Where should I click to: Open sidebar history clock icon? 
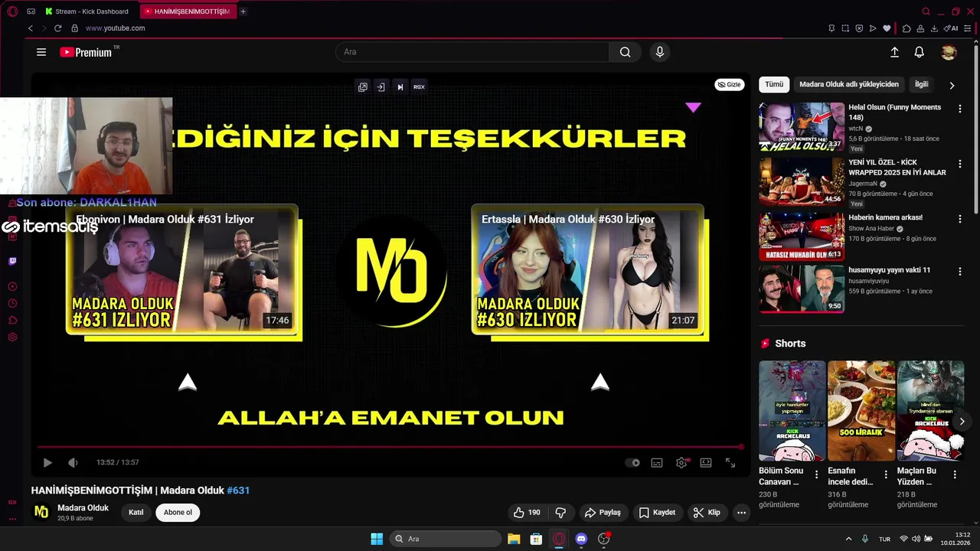pyautogui.click(x=12, y=303)
